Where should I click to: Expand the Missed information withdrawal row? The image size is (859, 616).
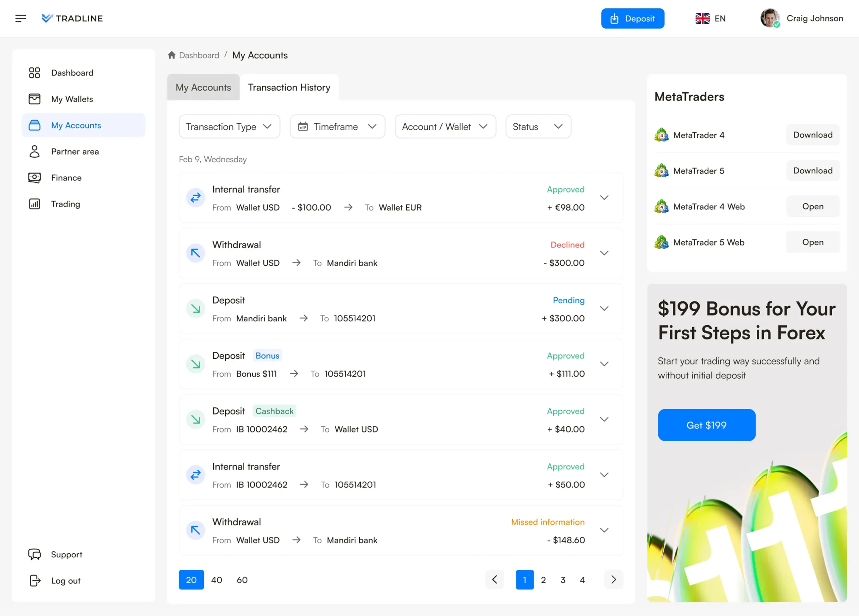(x=604, y=530)
